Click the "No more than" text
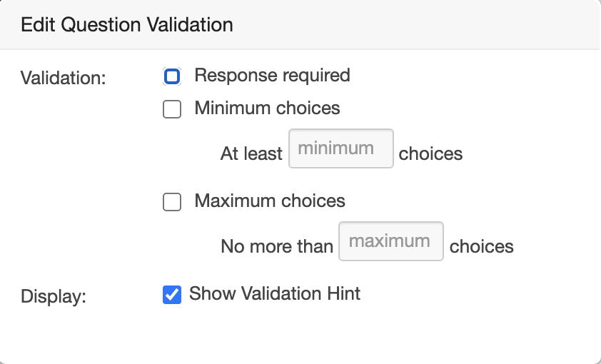Viewport: 601px width, 364px height. (x=277, y=246)
